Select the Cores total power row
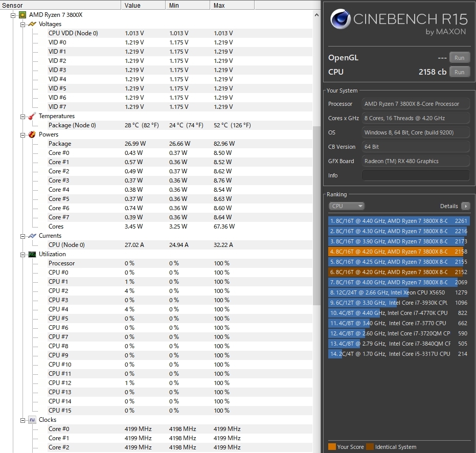The height and width of the screenshot is (453, 476). pyautogui.click(x=180, y=227)
